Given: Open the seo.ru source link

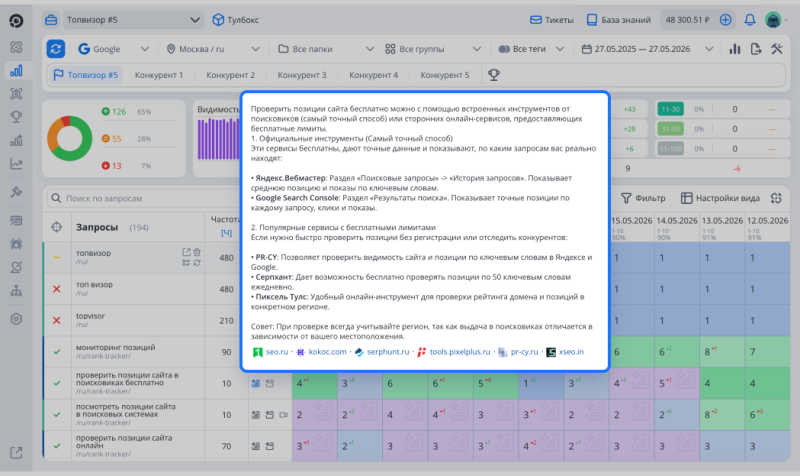Looking at the screenshot, I should (270, 352).
